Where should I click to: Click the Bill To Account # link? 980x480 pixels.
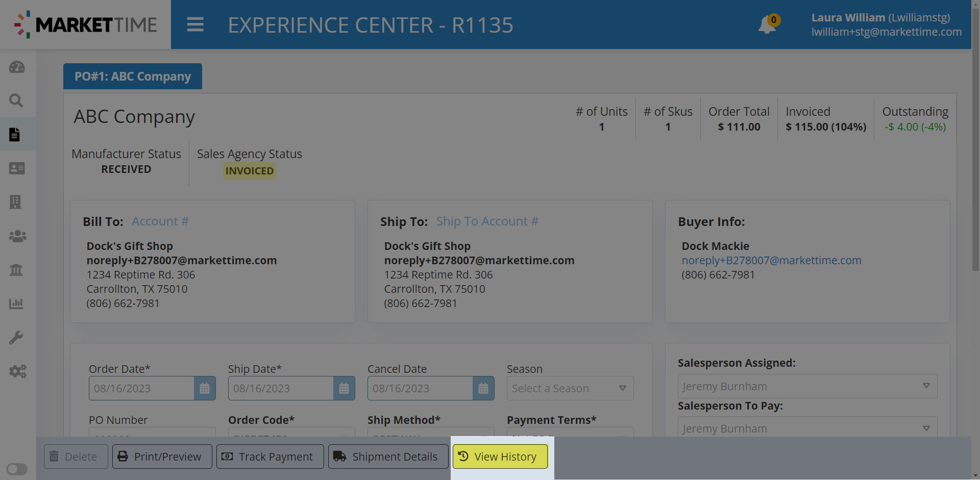point(160,221)
